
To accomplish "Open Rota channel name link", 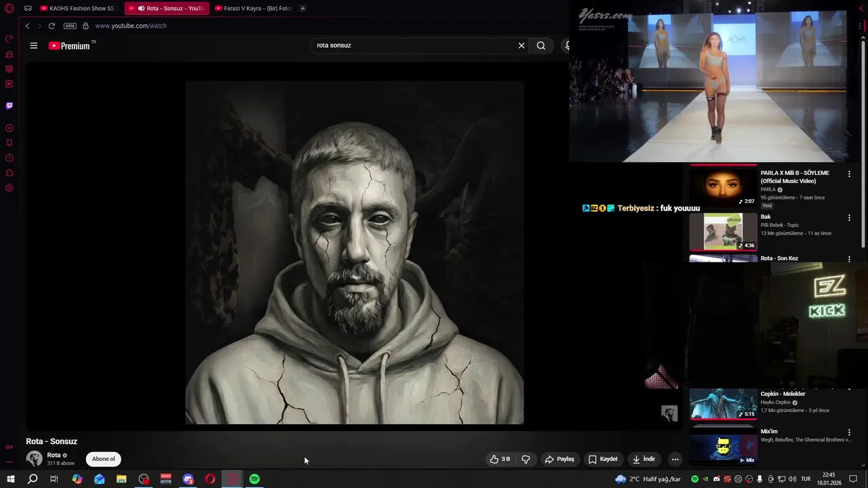I will [54, 455].
